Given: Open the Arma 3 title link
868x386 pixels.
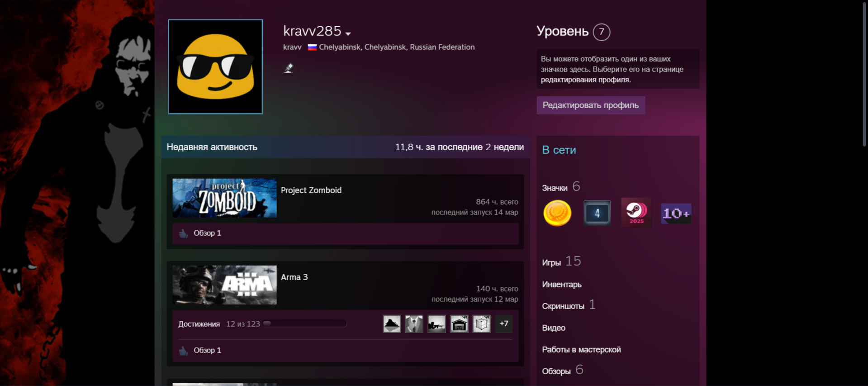Looking at the screenshot, I should tap(294, 277).
